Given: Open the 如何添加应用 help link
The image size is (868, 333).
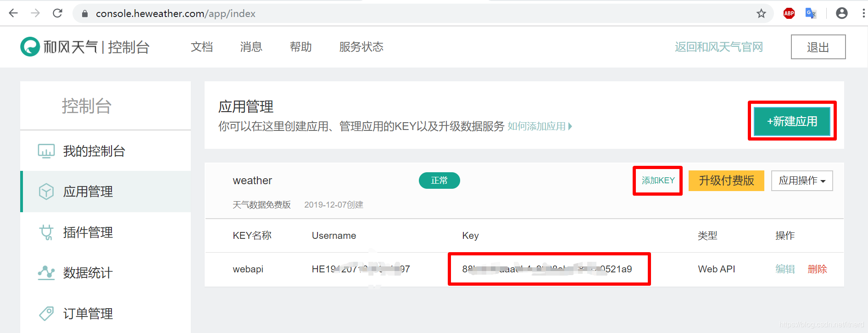Looking at the screenshot, I should point(540,126).
